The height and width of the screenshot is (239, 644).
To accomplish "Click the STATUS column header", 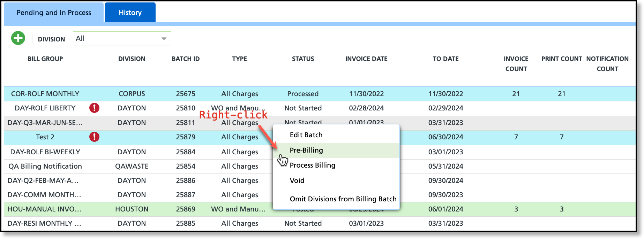I will (x=303, y=59).
